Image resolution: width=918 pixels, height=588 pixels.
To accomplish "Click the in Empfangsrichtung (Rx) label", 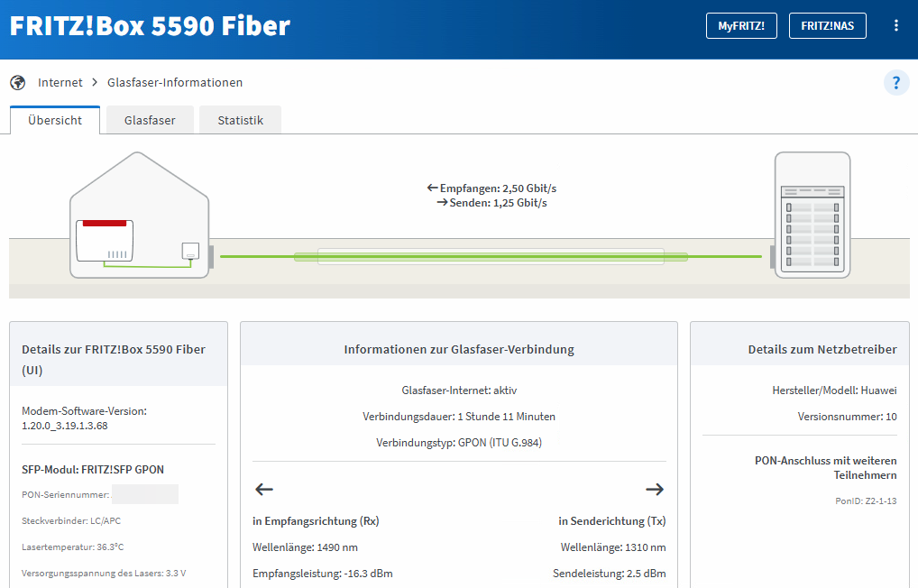I will pyautogui.click(x=316, y=521).
